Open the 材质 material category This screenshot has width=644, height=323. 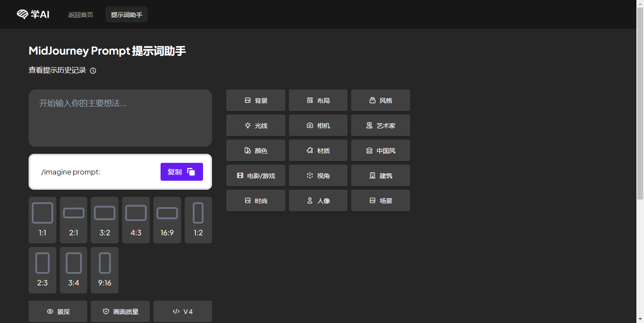318,150
